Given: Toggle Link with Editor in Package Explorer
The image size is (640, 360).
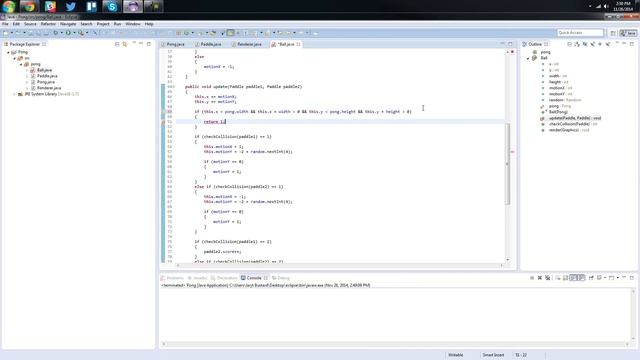Looking at the screenshot, I should pos(125,44).
